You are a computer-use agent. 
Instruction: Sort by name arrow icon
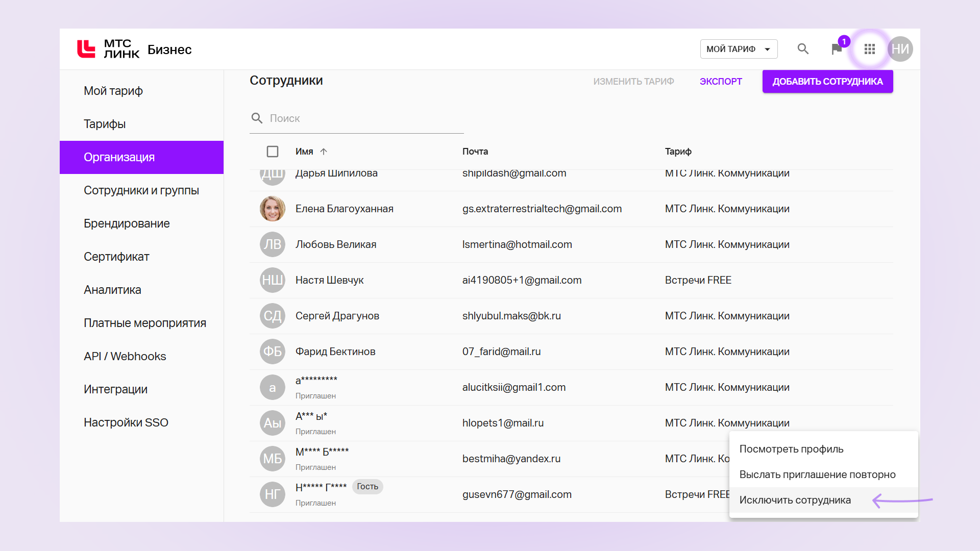pyautogui.click(x=324, y=152)
